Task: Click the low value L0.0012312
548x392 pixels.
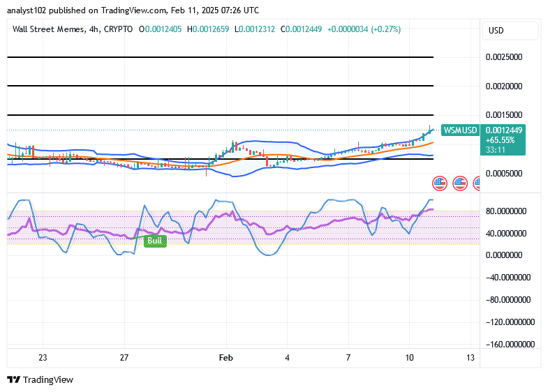Action: coord(255,29)
